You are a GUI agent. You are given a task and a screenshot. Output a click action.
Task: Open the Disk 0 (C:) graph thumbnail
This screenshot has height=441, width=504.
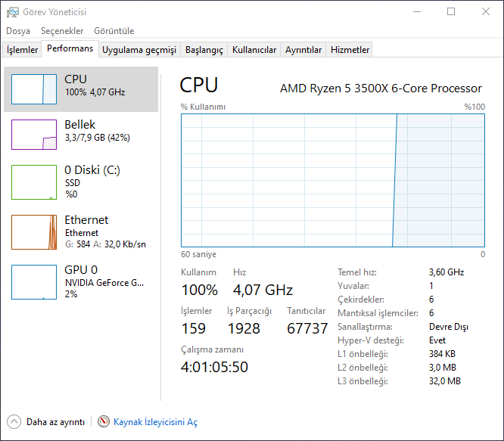pyautogui.click(x=34, y=182)
